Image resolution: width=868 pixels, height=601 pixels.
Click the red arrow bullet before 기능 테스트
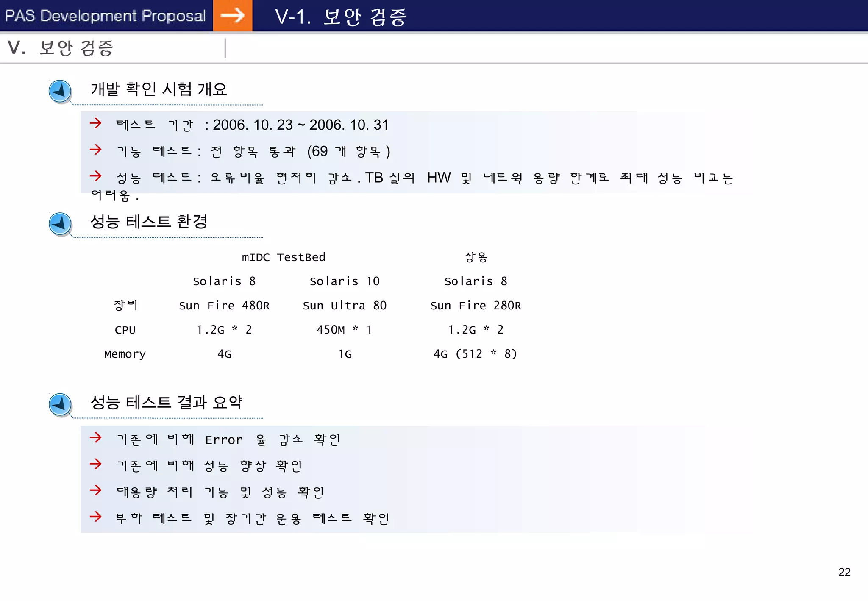point(96,150)
